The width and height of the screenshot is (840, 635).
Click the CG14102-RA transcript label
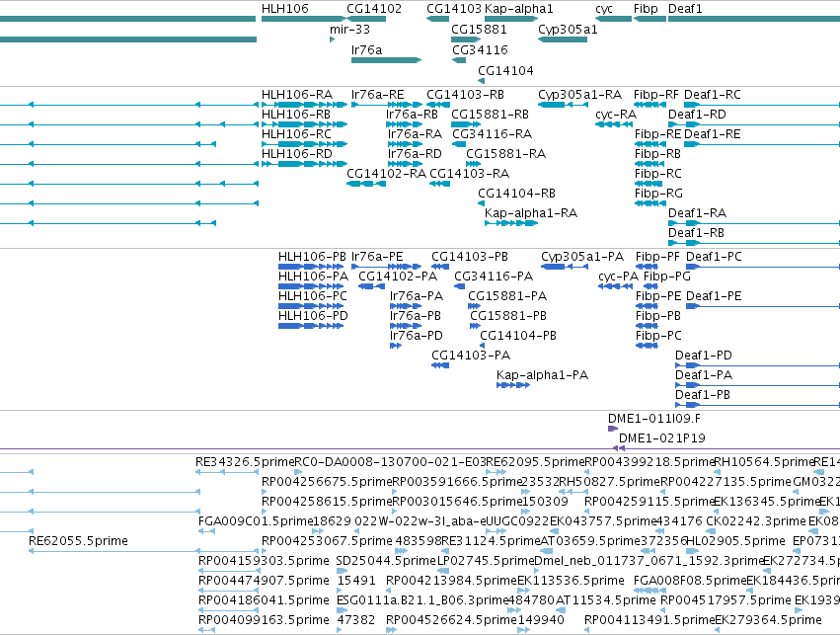pos(386,174)
